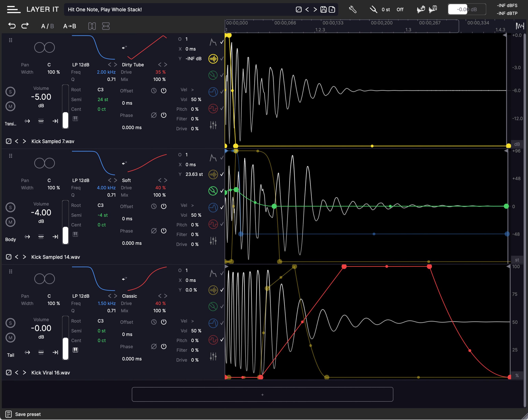Solo the Body layer
This screenshot has height=420, width=528.
point(10,207)
